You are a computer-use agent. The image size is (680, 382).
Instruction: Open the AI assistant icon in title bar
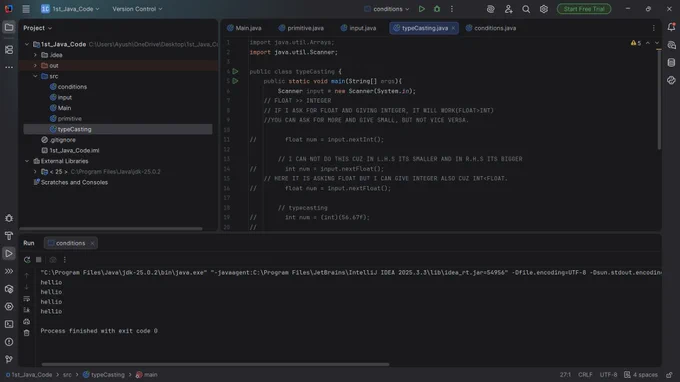tap(490, 9)
